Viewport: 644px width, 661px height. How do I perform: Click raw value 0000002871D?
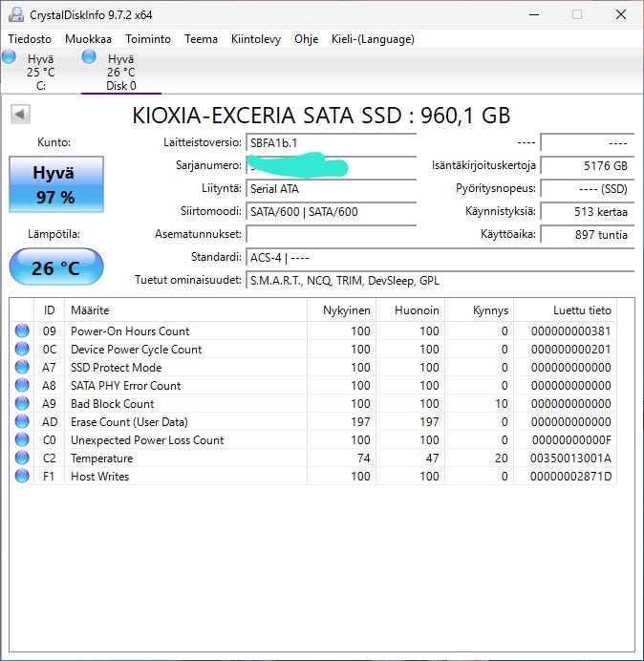(570, 477)
